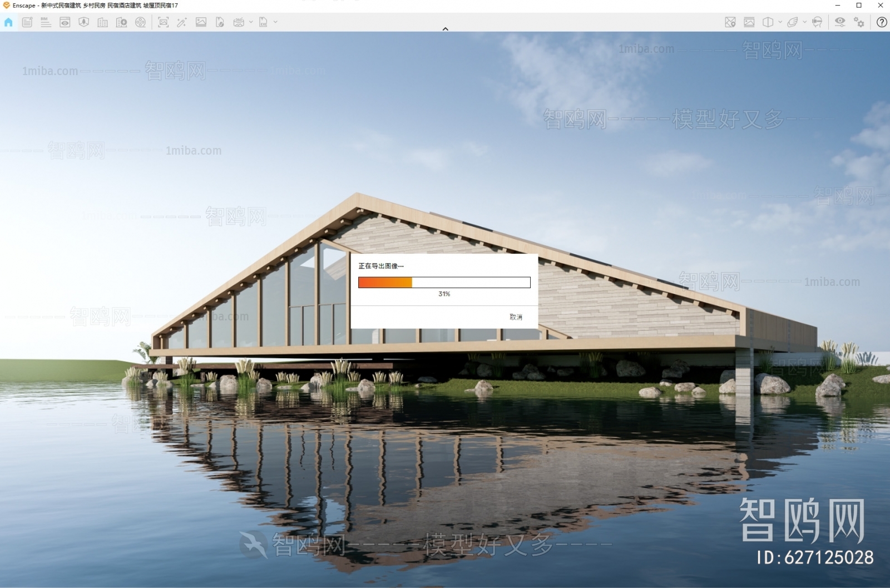The height and width of the screenshot is (588, 890).
Task: Click the projection cube view icon
Action: pyautogui.click(x=768, y=22)
